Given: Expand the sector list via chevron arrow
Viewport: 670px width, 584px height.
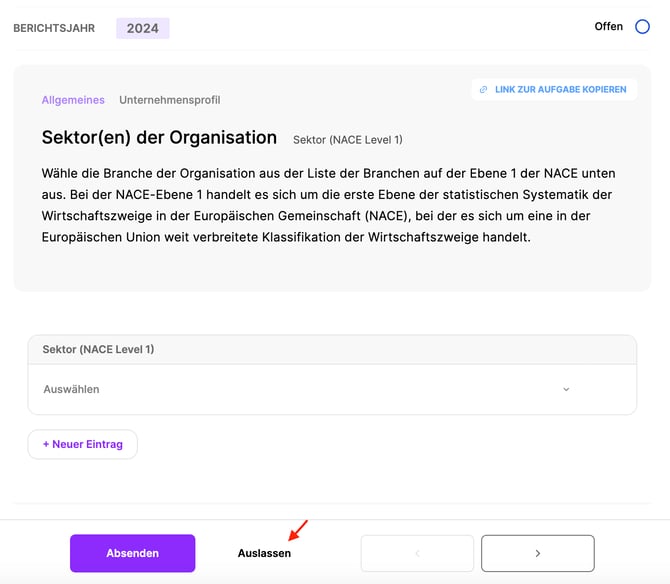Looking at the screenshot, I should [566, 389].
